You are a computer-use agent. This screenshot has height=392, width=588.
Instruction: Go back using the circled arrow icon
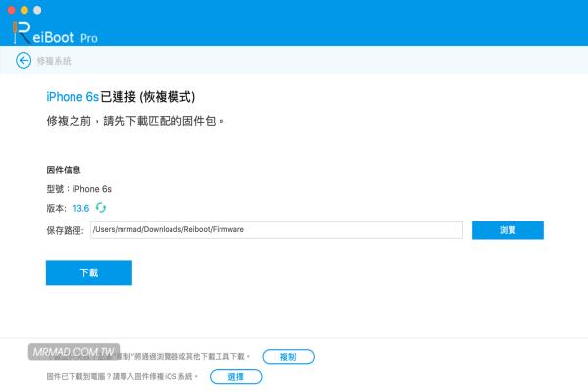point(24,61)
